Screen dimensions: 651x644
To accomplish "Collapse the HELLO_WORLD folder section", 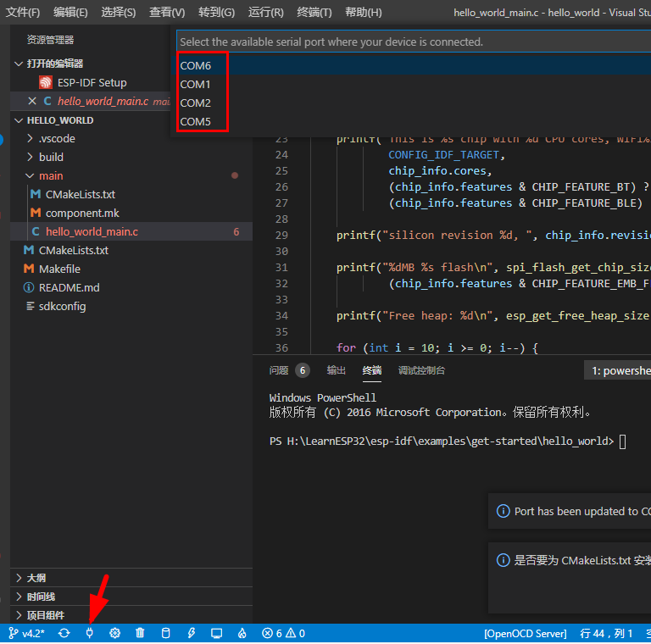I will (x=19, y=120).
